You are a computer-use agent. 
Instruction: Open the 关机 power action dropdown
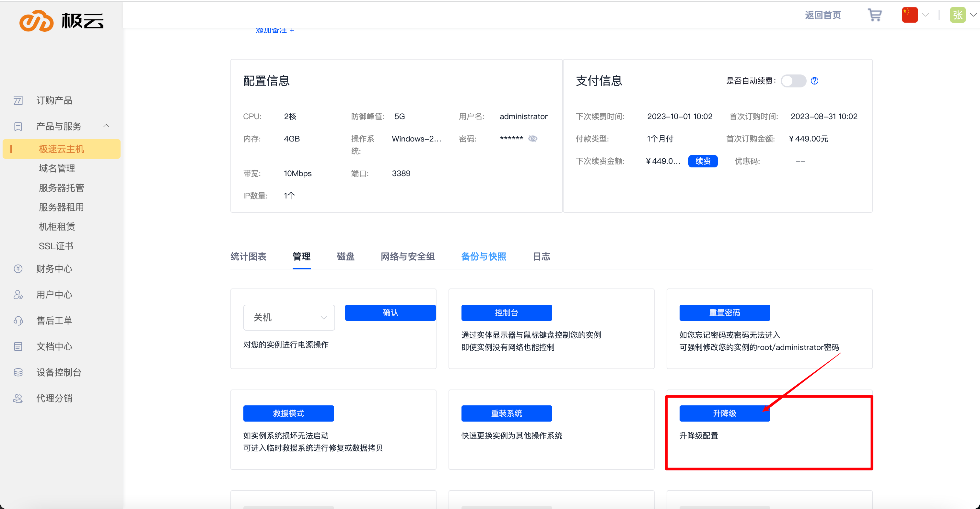coord(289,317)
